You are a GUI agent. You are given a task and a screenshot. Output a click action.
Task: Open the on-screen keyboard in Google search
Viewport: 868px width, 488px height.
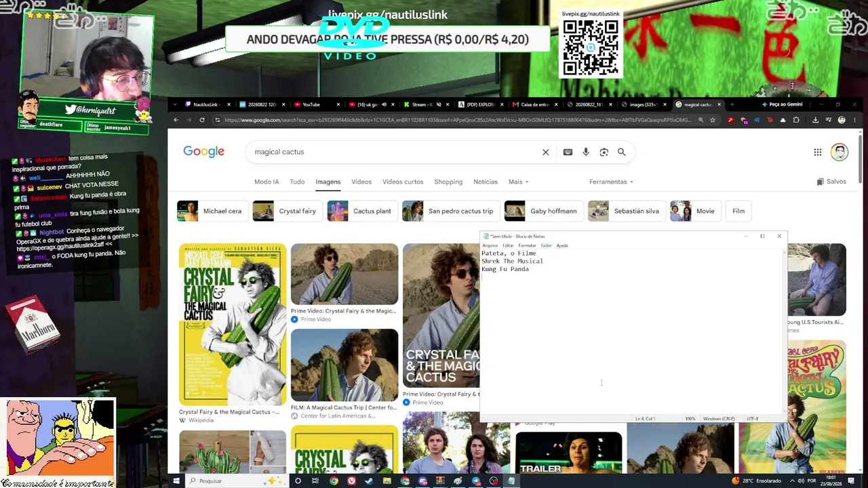click(x=568, y=152)
